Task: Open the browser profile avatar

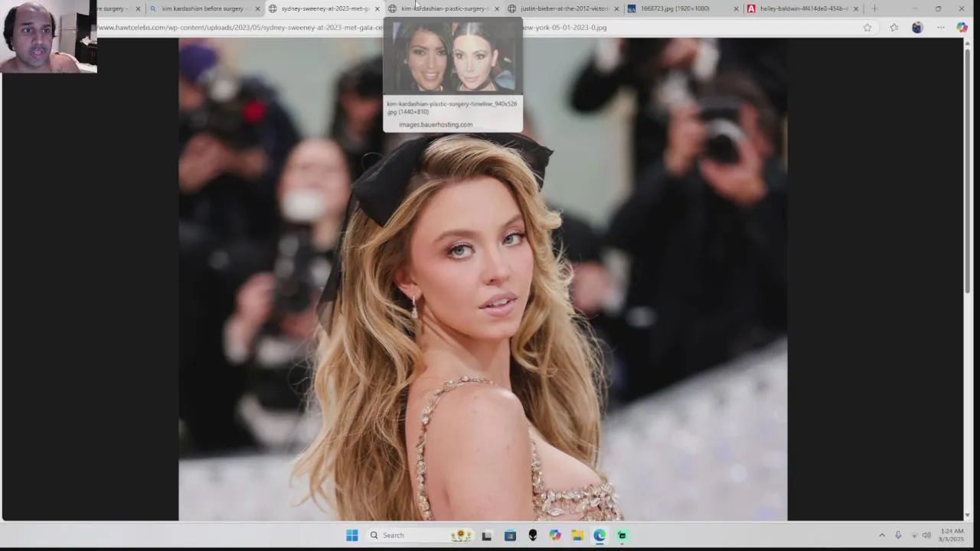Action: [917, 28]
